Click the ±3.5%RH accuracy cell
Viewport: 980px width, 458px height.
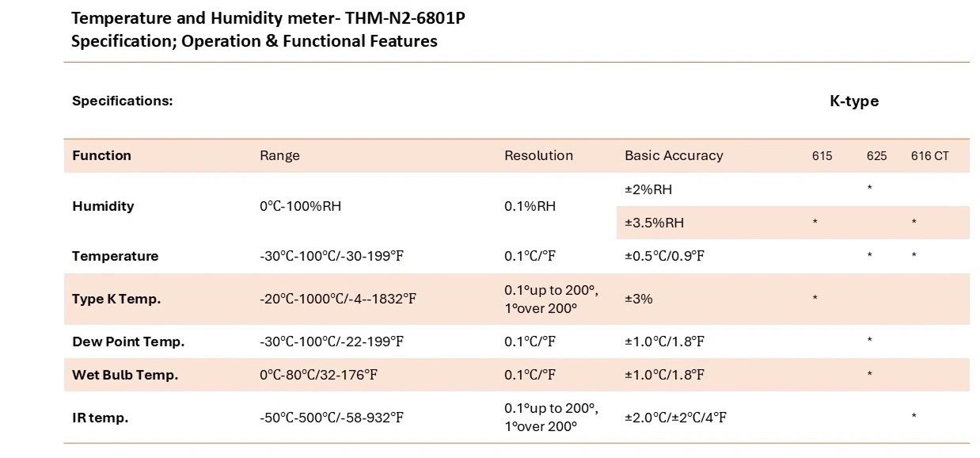click(655, 223)
